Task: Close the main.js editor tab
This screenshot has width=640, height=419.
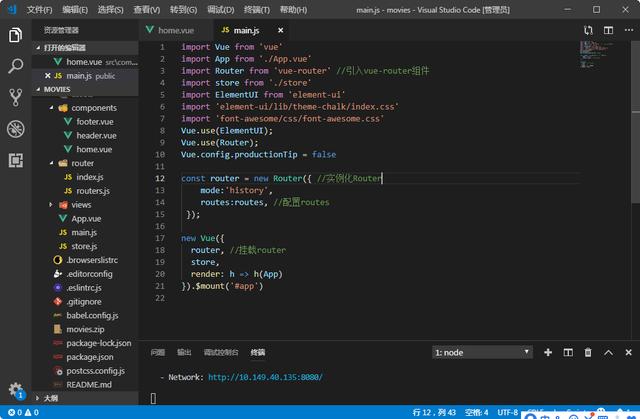Action: tap(280, 30)
